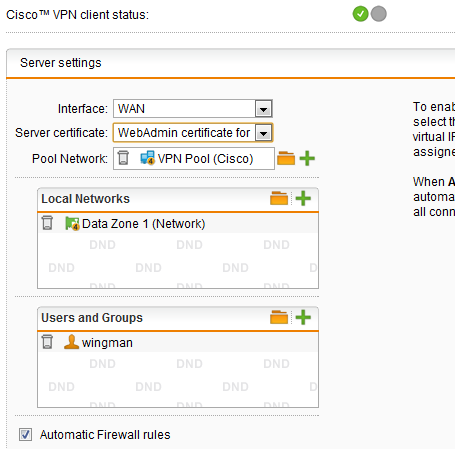Click the WAN interface combo box

pyautogui.click(x=193, y=109)
